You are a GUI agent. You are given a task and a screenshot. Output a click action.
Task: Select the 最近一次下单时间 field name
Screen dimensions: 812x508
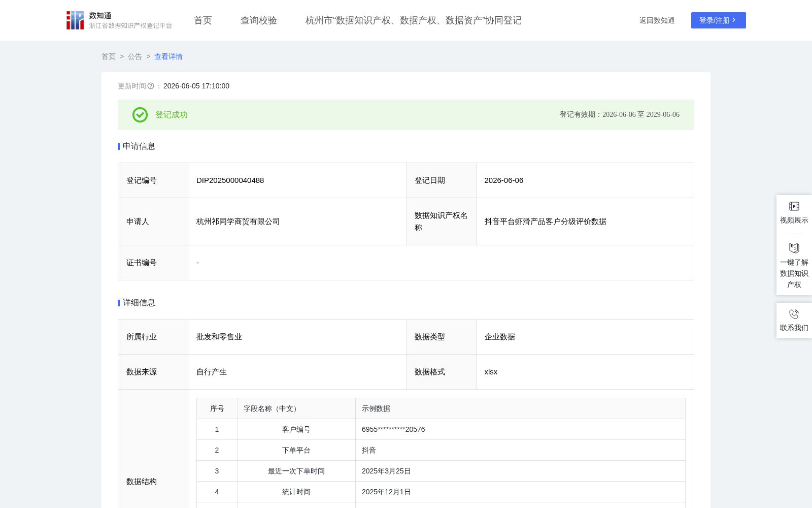point(296,471)
